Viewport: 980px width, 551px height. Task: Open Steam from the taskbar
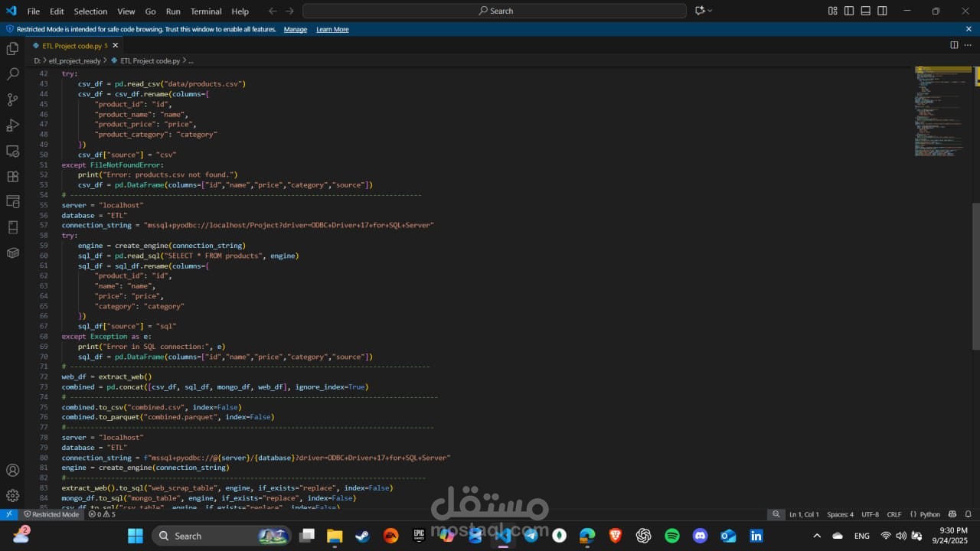pyautogui.click(x=362, y=536)
